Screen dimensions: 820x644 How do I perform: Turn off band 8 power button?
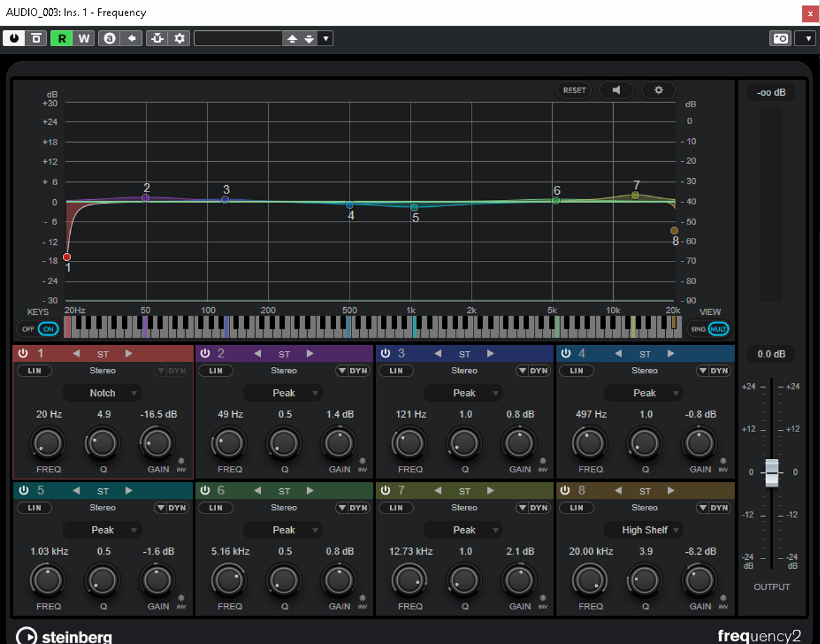coord(566,490)
